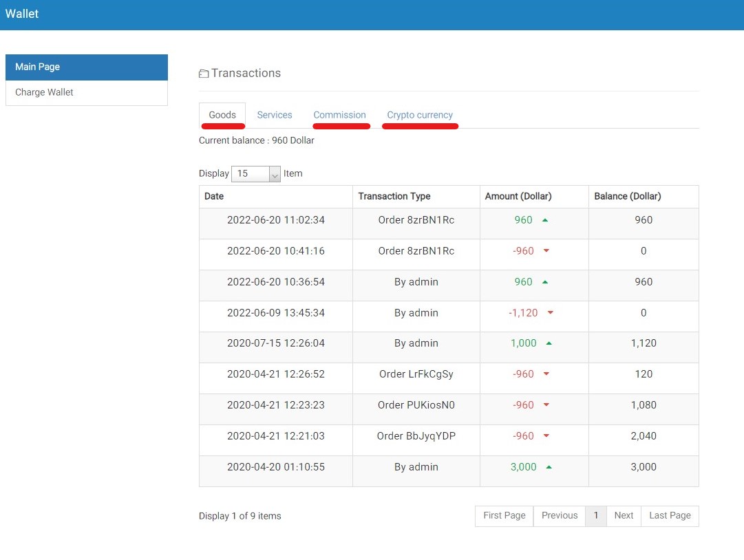Click date 2022-06-20 10:36:54
Viewport: 744px width, 560px height.
(x=276, y=281)
